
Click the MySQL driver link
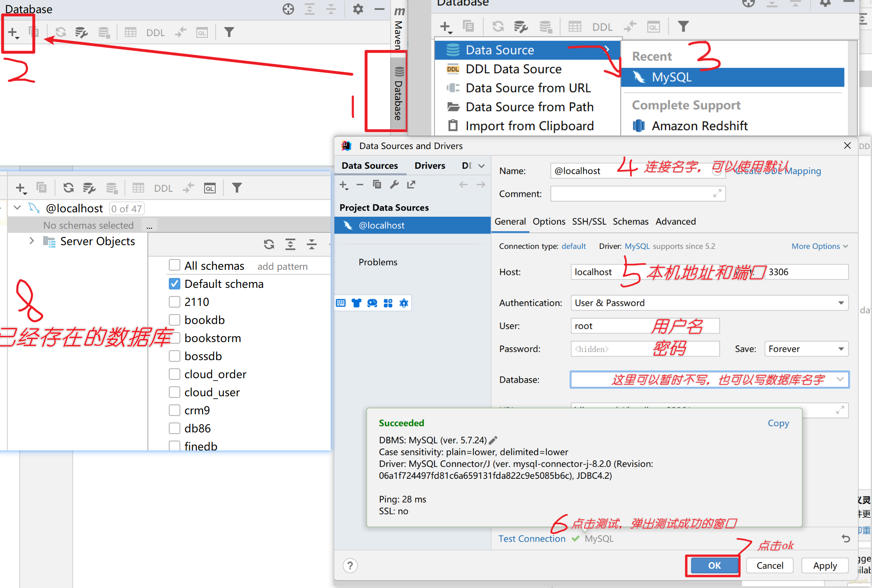[x=637, y=246]
